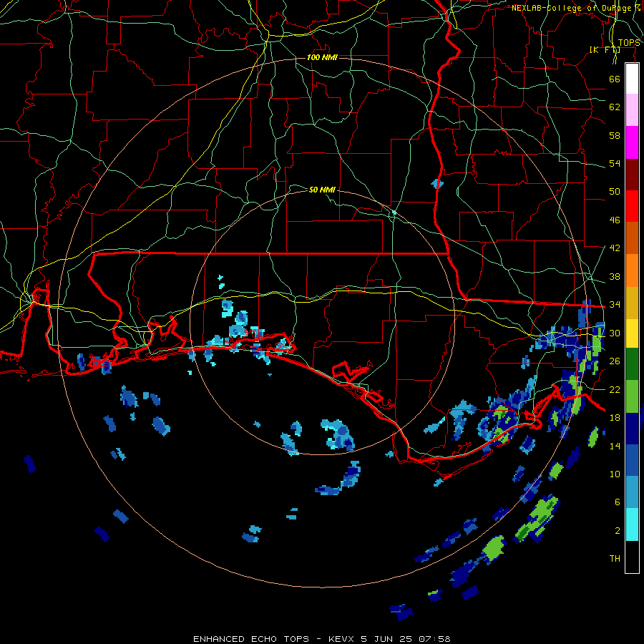Click the "14" scale label
Viewport: 644px width, 644px height.
click(x=615, y=446)
